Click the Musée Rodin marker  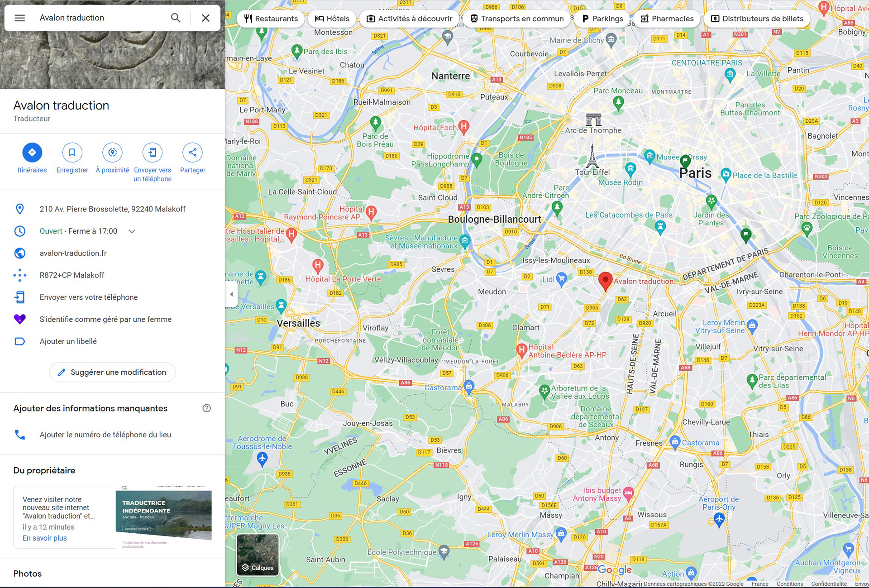tap(630, 170)
